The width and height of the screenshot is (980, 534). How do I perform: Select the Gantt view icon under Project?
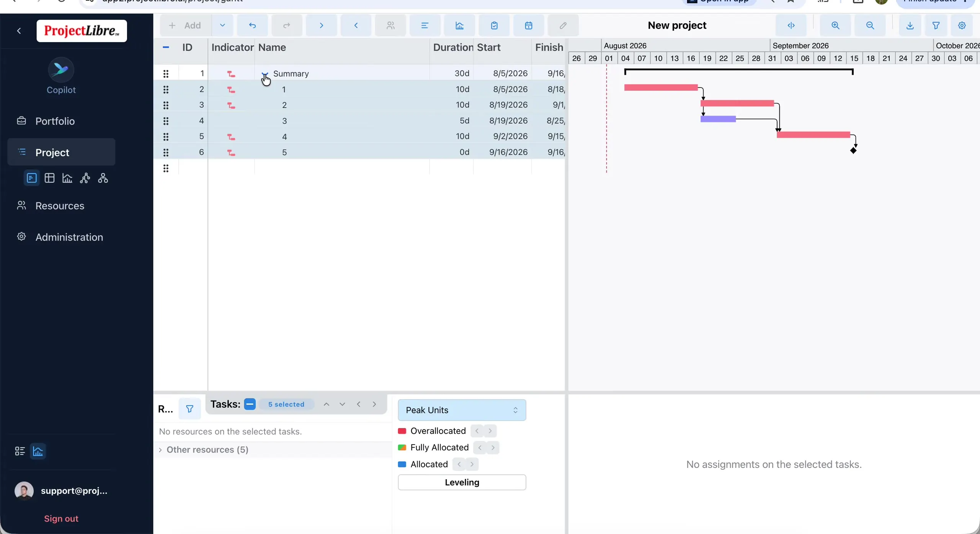coord(31,178)
